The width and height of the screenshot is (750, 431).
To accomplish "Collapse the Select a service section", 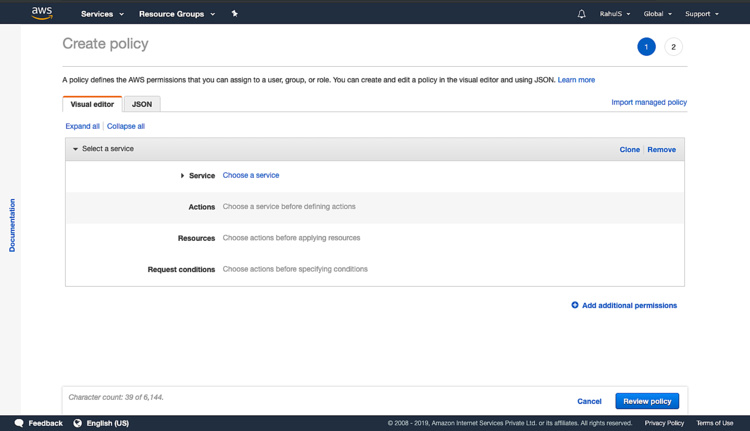I will [x=75, y=149].
